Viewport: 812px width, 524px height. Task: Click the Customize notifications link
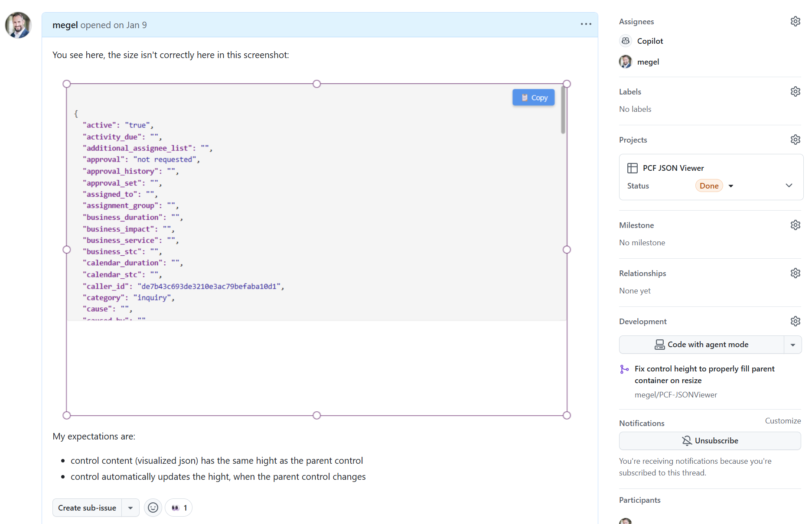click(x=783, y=420)
